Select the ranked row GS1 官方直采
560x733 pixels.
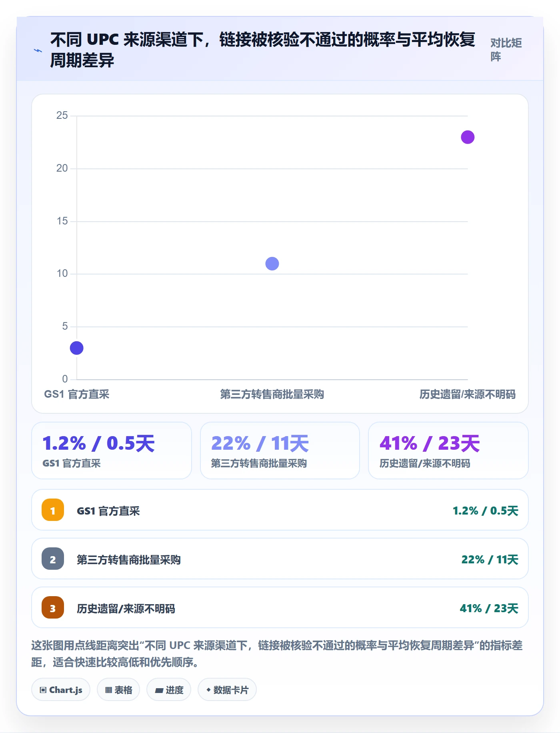click(x=280, y=510)
